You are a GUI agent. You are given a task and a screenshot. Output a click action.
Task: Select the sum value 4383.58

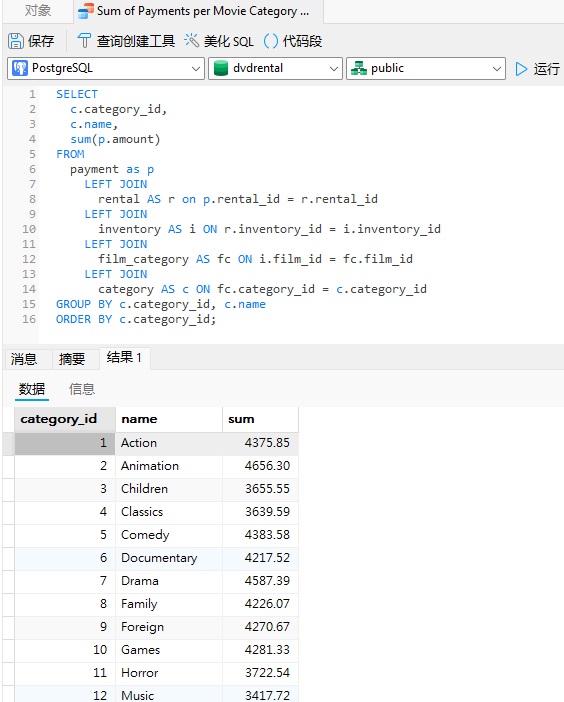260,535
